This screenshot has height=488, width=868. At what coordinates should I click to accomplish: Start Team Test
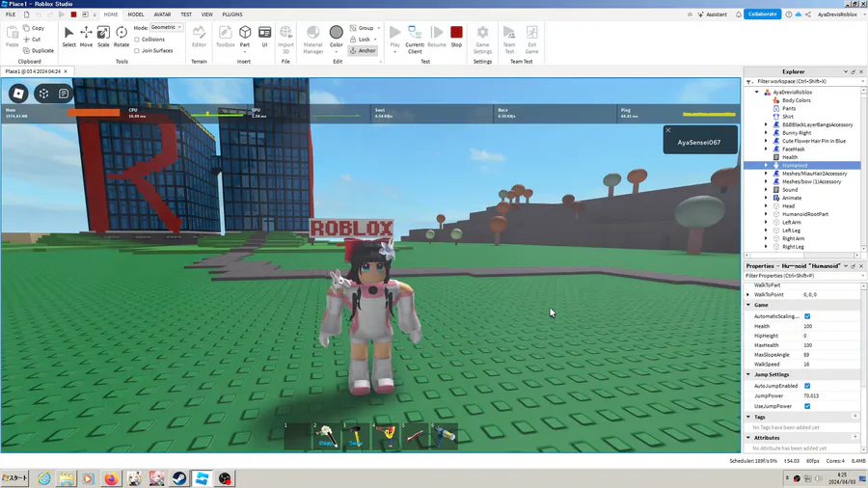tap(508, 39)
